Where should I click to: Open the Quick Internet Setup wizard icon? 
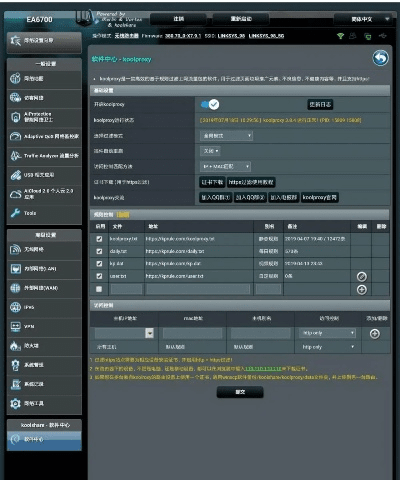point(16,41)
